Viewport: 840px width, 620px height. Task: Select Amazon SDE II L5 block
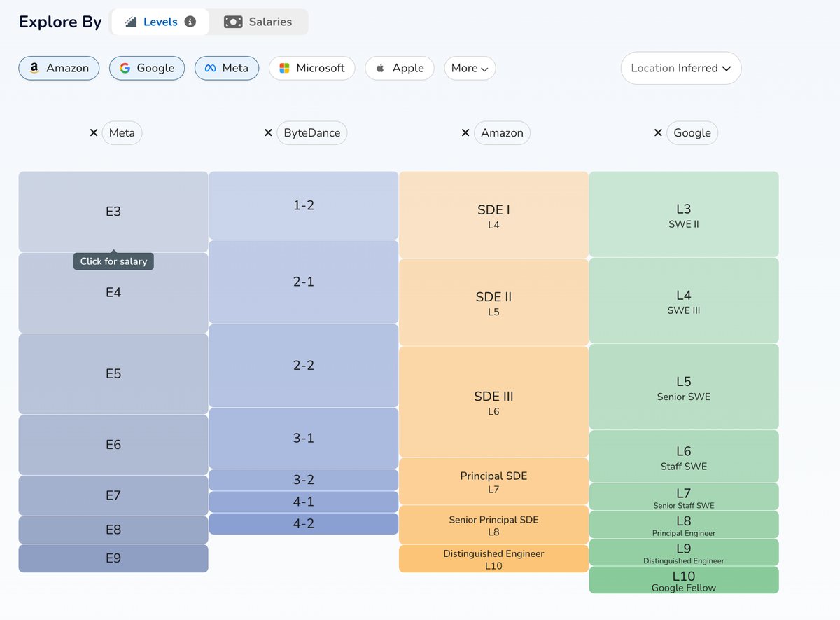tap(493, 303)
